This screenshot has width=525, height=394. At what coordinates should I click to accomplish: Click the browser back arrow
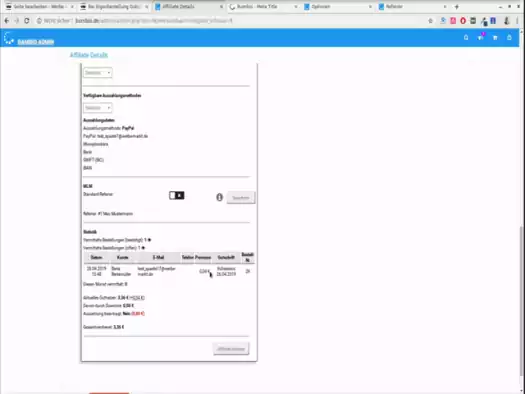pos(7,21)
